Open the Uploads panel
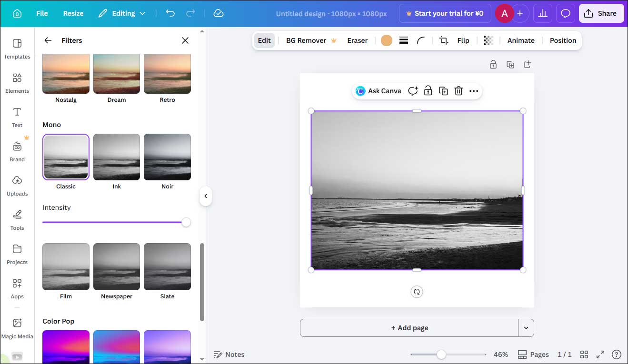Image resolution: width=628 pixels, height=364 pixels. click(17, 185)
